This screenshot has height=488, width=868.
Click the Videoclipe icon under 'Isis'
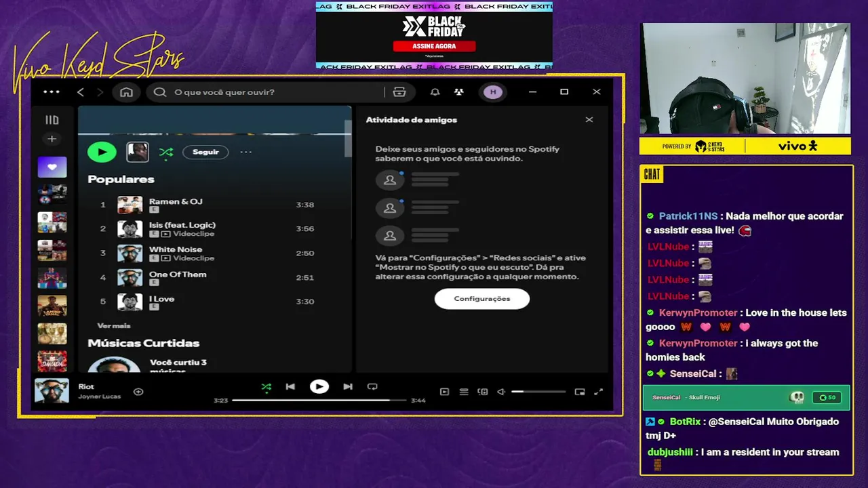coord(165,234)
